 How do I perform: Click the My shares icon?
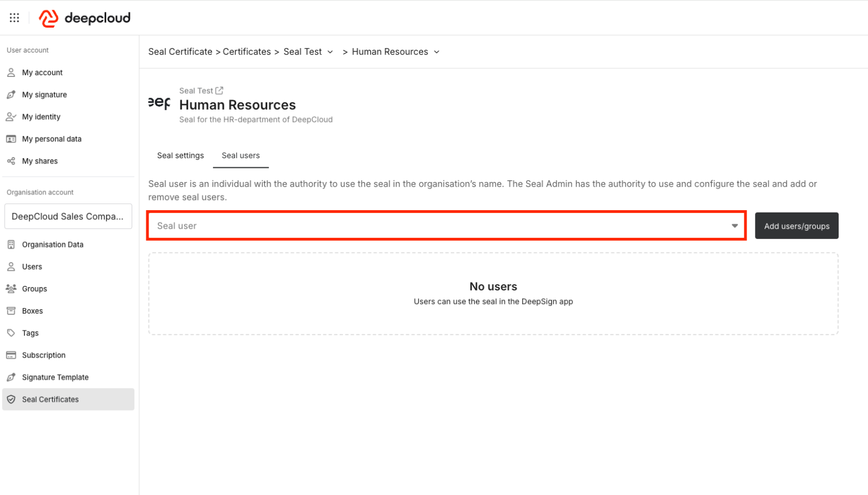(x=11, y=161)
